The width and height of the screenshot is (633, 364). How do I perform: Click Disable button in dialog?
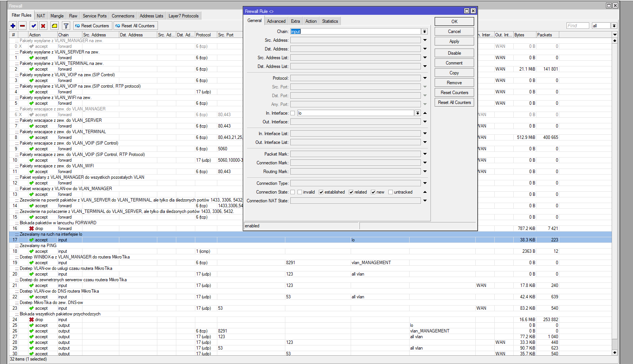pyautogui.click(x=454, y=53)
